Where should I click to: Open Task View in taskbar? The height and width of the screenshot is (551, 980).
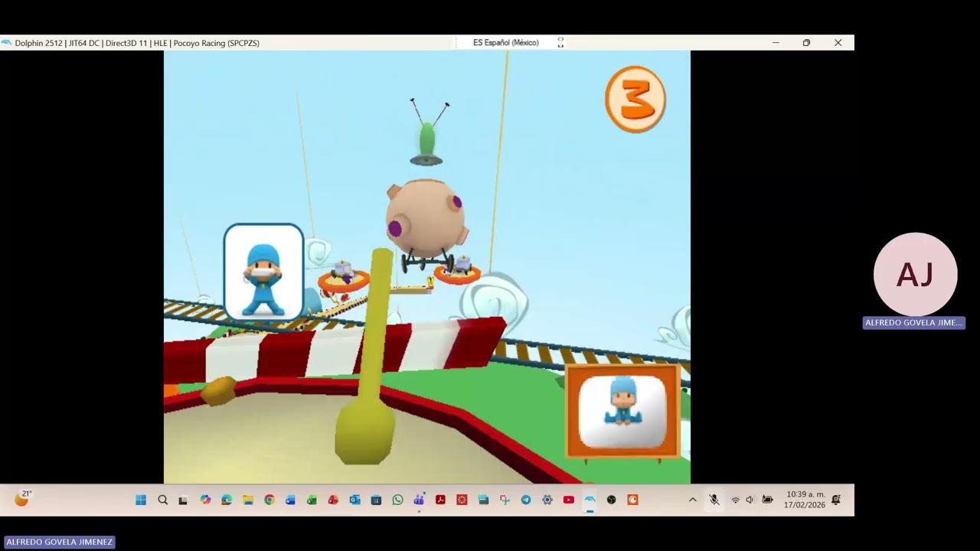(183, 500)
